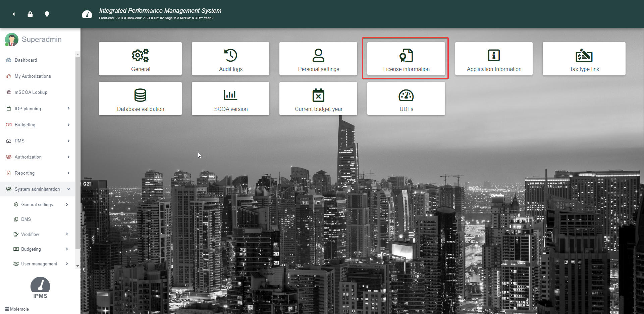The image size is (644, 314).
Task: Collapse sidebar with the back arrow icon
Action: [x=14, y=14]
